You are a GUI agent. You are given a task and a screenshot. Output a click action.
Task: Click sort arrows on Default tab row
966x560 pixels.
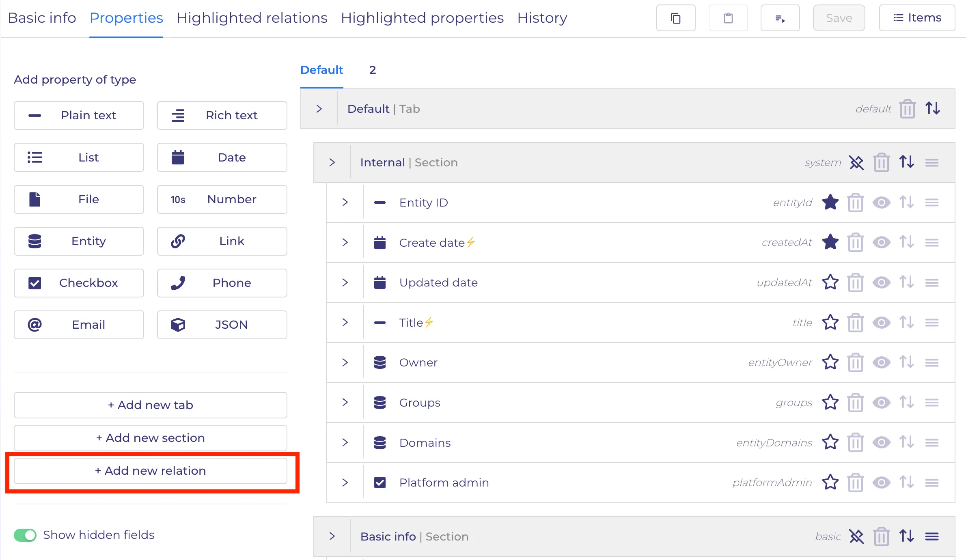click(933, 108)
